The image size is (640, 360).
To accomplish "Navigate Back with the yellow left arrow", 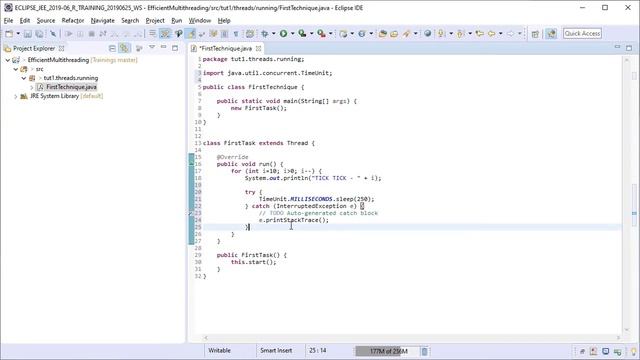I will pos(492,33).
